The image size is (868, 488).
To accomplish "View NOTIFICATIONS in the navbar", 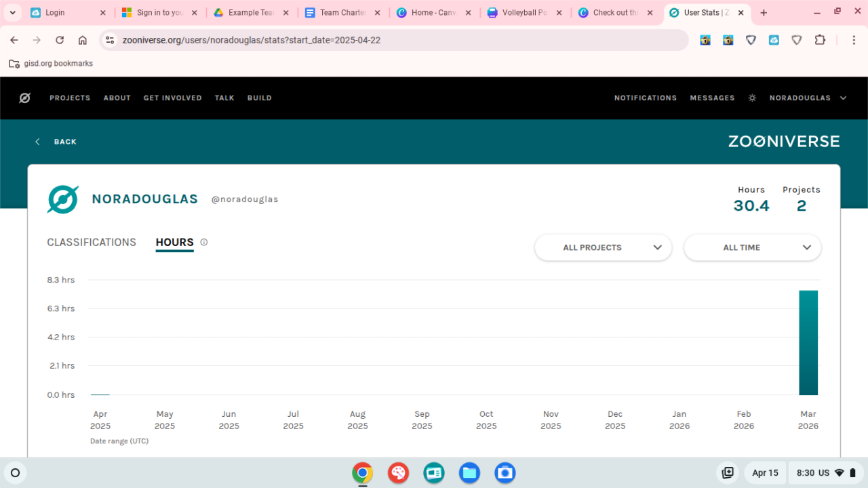I will tap(646, 98).
